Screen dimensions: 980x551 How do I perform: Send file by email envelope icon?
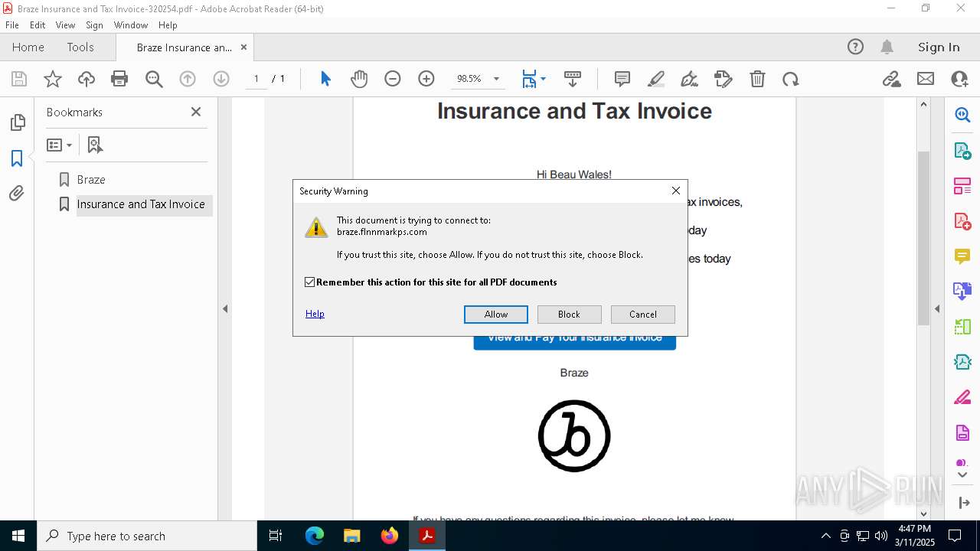pos(926,79)
